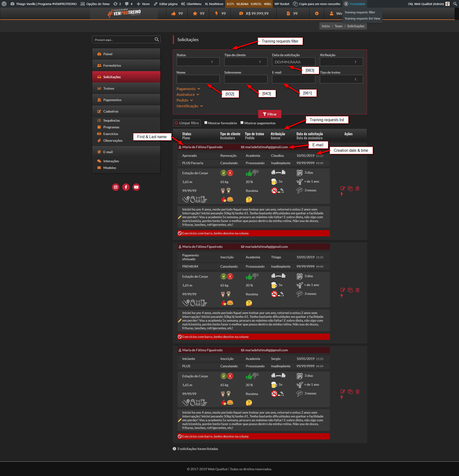Enable Mostrar formulário checkbox

pos(206,123)
